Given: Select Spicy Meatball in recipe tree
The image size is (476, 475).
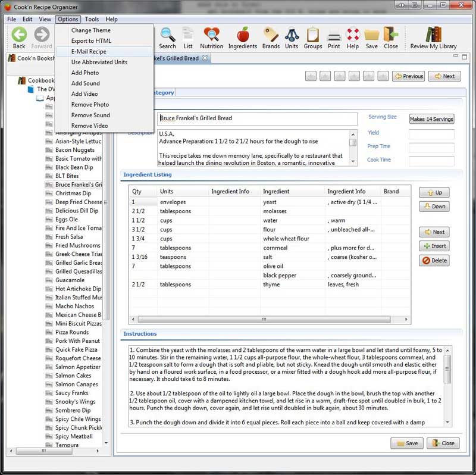Looking at the screenshot, I should 74,436.
